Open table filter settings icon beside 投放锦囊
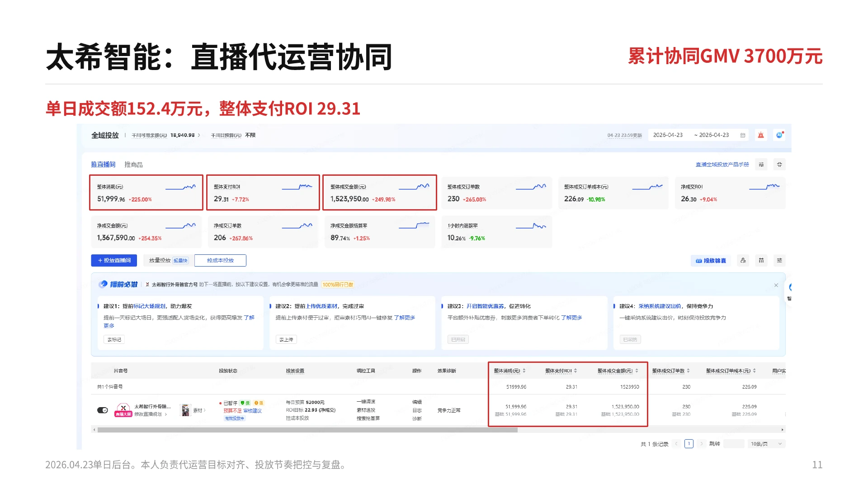868x488 pixels. 779,260
